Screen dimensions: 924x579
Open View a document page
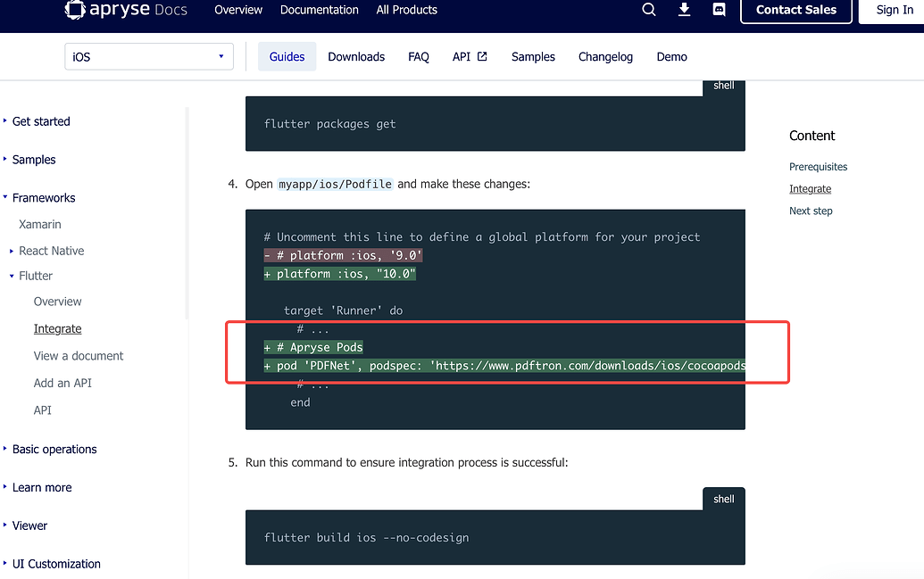point(79,356)
